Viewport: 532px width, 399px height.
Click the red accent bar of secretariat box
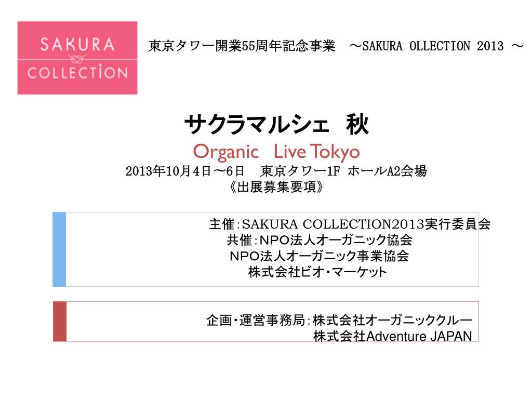click(60, 321)
